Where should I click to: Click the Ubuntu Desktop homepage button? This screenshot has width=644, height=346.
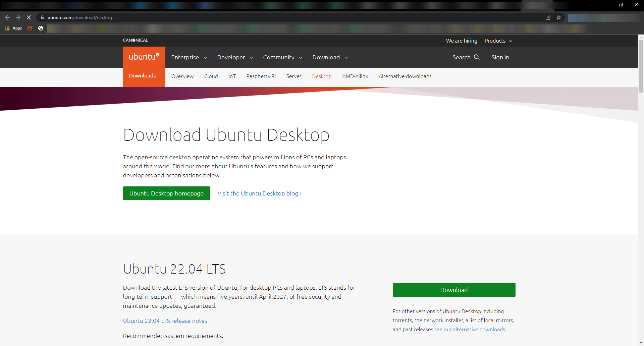tap(166, 193)
